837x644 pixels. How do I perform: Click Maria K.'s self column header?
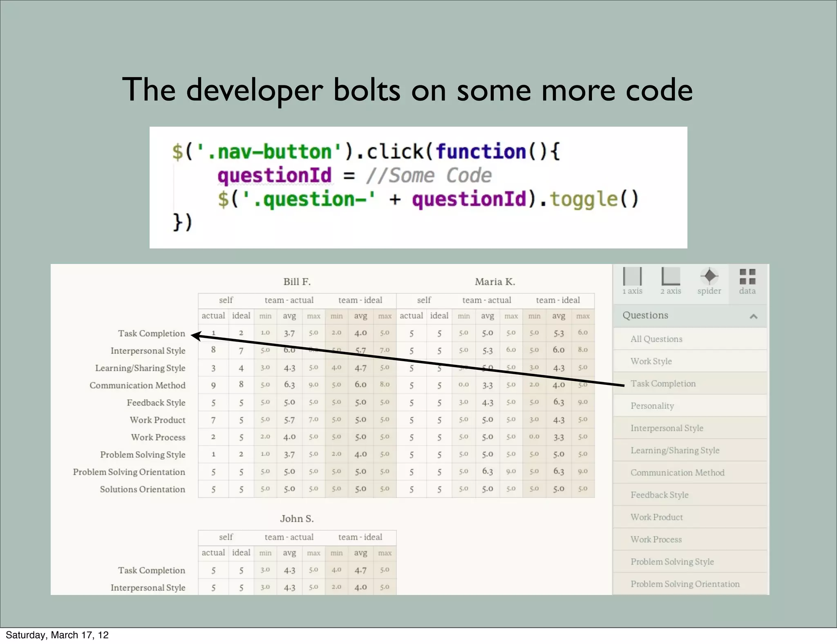click(424, 300)
